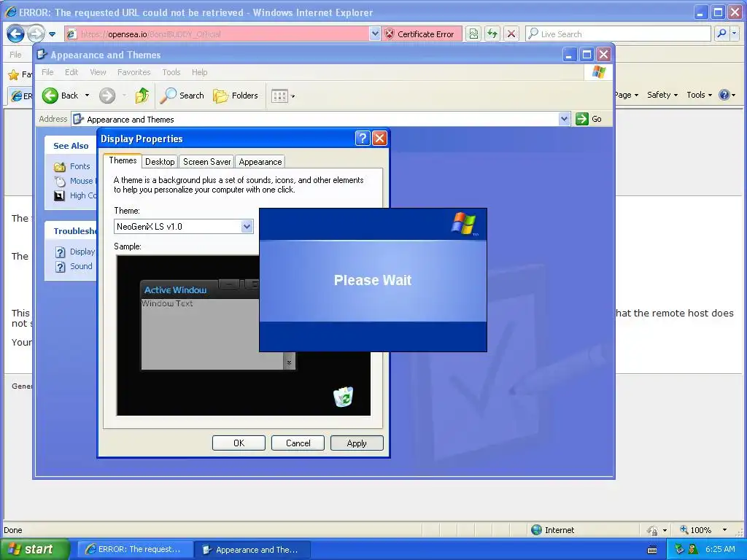Image resolution: width=747 pixels, height=560 pixels.
Task: Open Sound troubleshooter link
Action: pyautogui.click(x=81, y=266)
